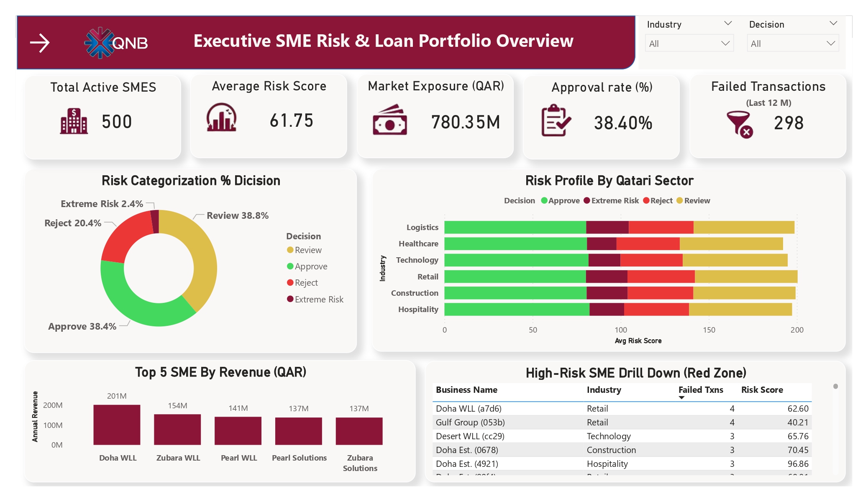868x502 pixels.
Task: Click the Logistics axis label
Action: [422, 228]
